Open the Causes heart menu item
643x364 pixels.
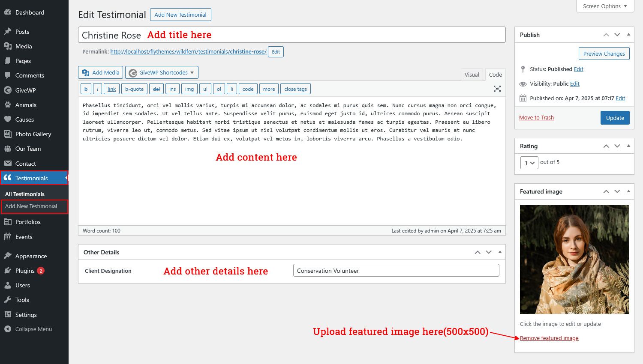tap(24, 119)
